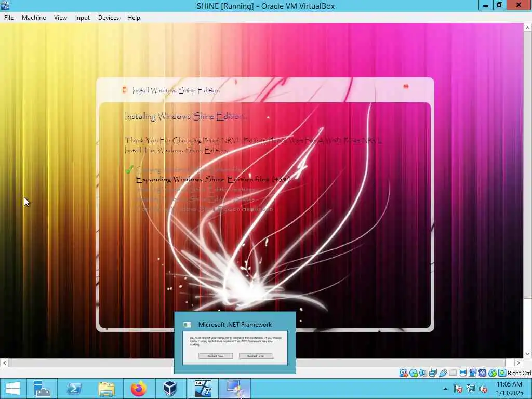Open the Devices menu

pos(109,18)
